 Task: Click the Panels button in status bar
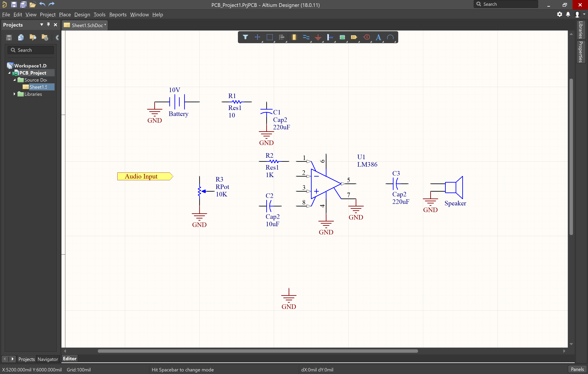point(577,369)
